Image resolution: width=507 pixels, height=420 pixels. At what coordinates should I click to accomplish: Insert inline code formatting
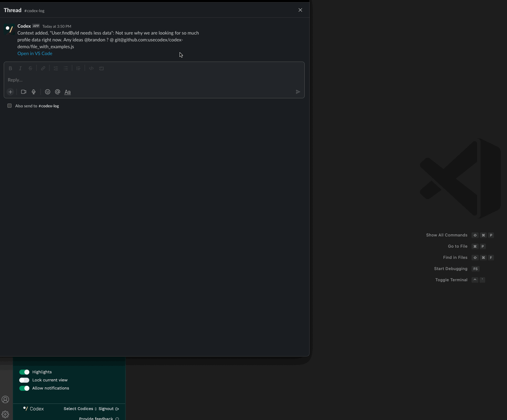[x=91, y=68]
